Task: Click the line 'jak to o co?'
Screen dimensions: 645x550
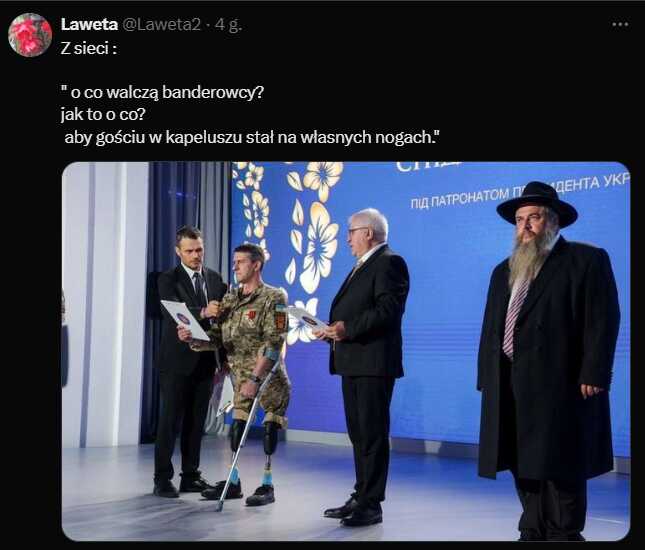Action: pyautogui.click(x=103, y=115)
